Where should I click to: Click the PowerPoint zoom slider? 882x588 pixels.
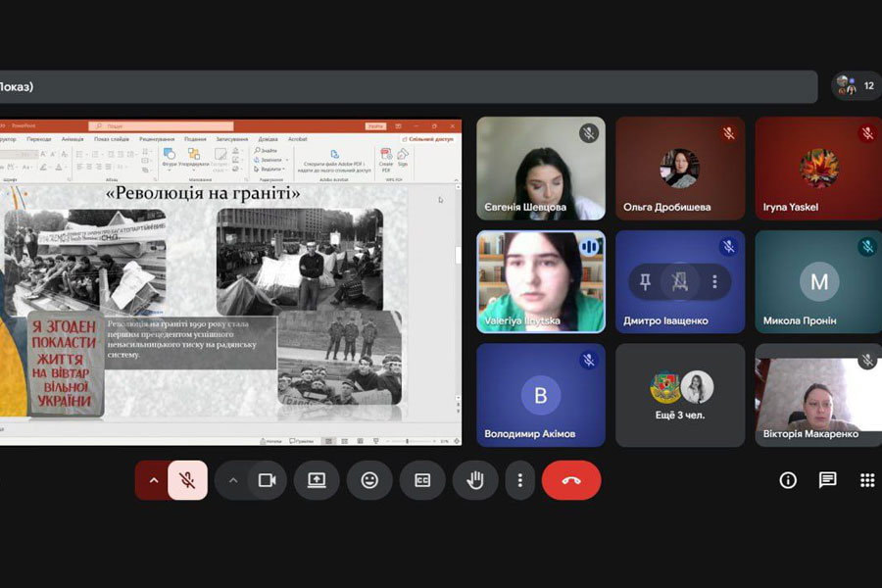tap(411, 441)
